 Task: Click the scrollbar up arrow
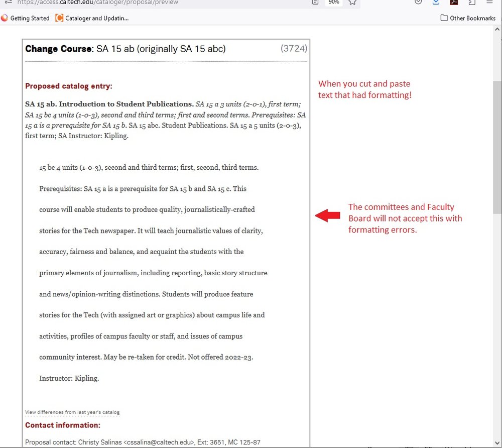tap(497, 30)
